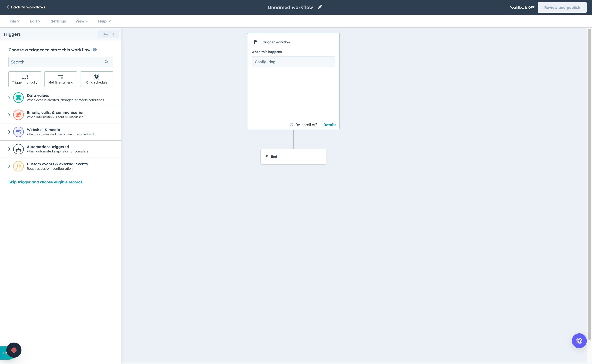The image size is (592, 364).
Task: Click the Custom events fx icon
Action: [18, 166]
